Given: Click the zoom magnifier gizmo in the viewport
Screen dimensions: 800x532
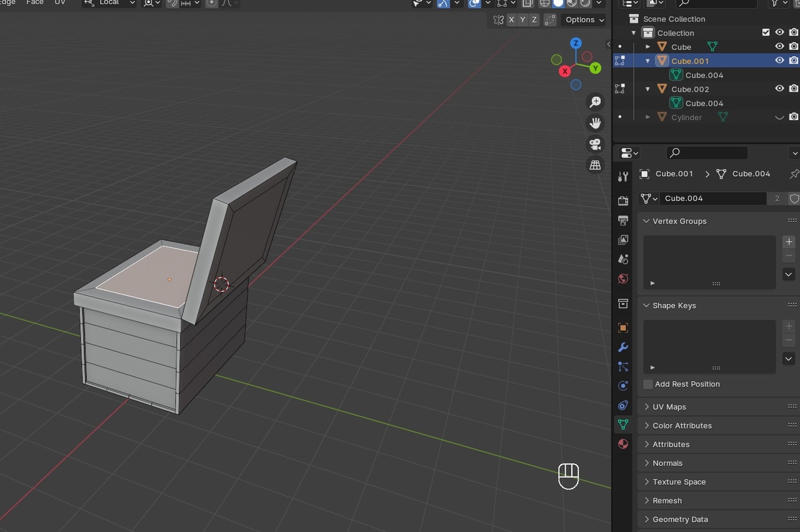Looking at the screenshot, I should tap(595, 102).
